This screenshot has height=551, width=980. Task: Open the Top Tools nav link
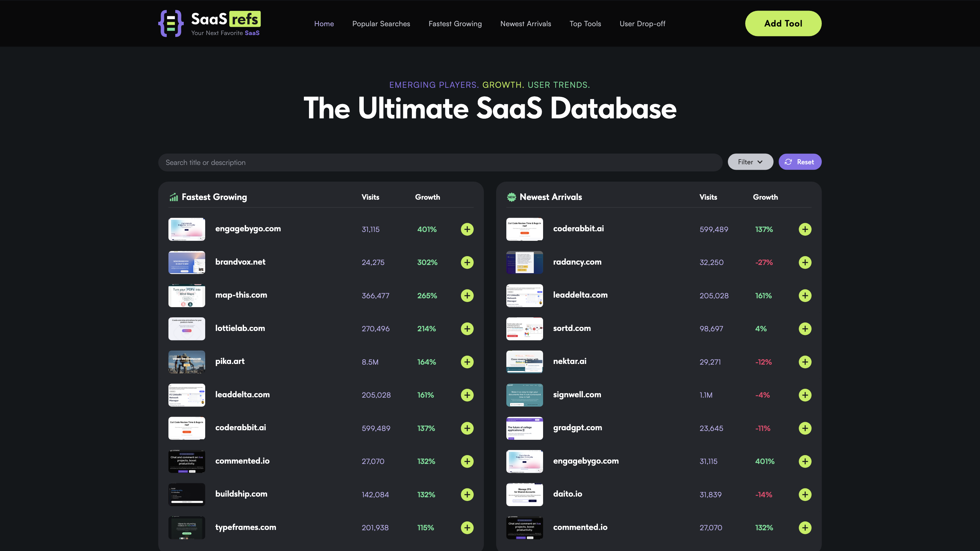point(585,23)
